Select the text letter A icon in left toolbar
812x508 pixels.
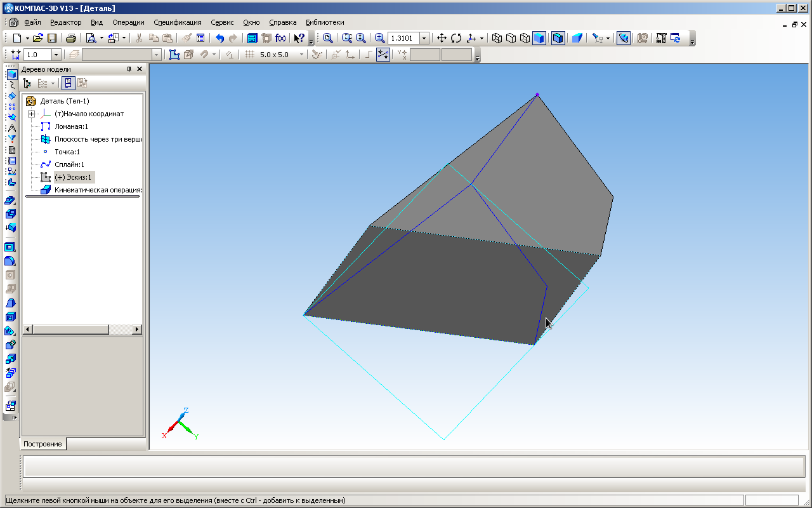tap(11, 128)
